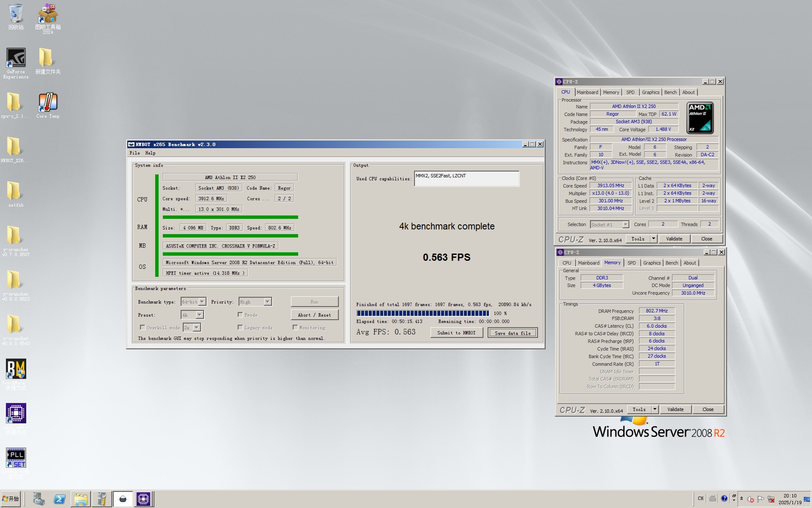Click the Used CPU capabilities text box
The image size is (812, 508).
click(466, 179)
